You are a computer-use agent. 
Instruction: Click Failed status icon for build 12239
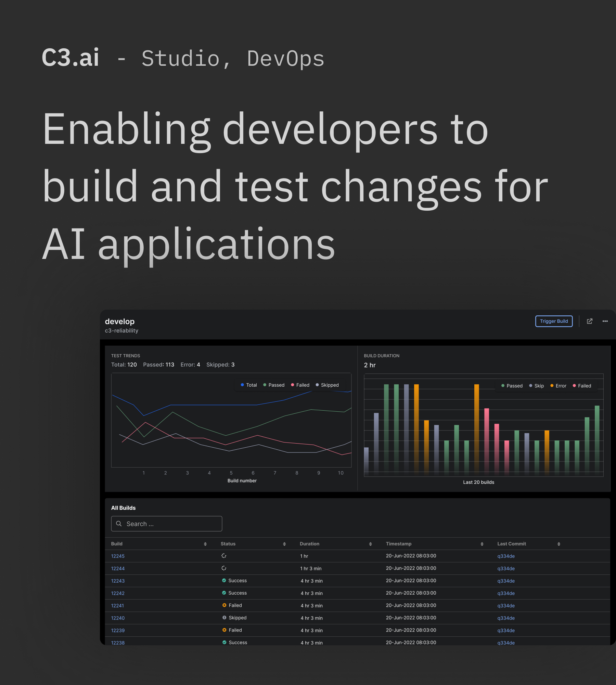pos(224,630)
